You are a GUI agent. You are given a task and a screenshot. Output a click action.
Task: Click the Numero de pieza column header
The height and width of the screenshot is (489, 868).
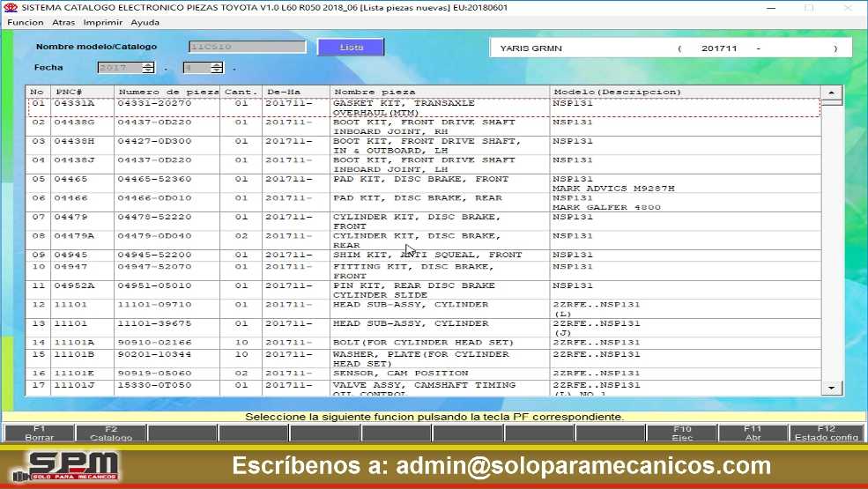(167, 92)
